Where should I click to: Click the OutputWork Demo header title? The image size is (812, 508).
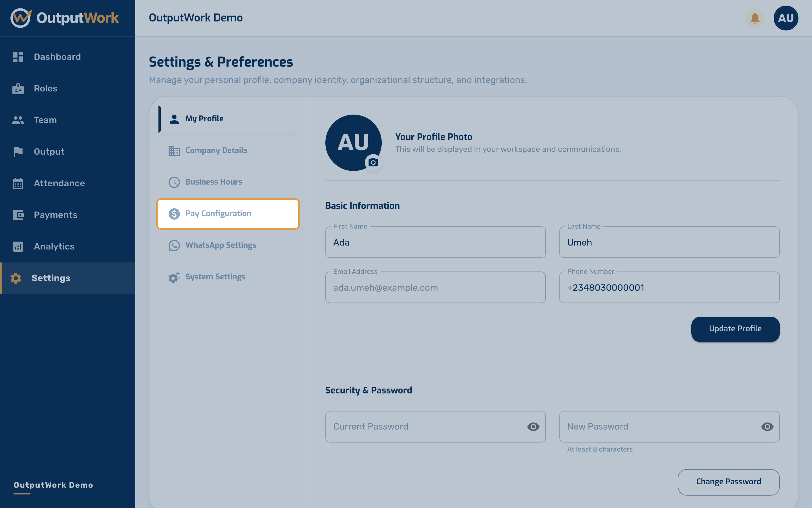(196, 18)
